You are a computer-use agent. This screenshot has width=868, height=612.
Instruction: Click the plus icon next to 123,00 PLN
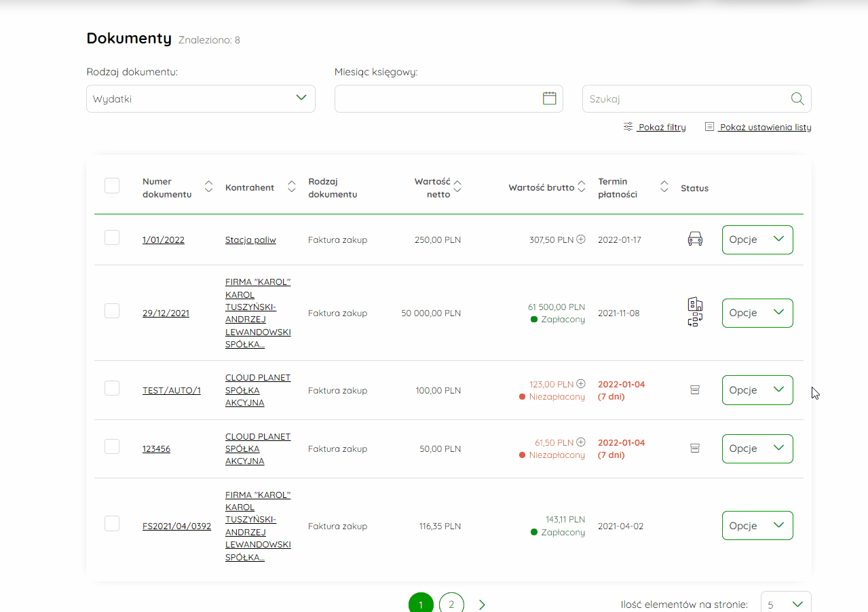point(581,384)
